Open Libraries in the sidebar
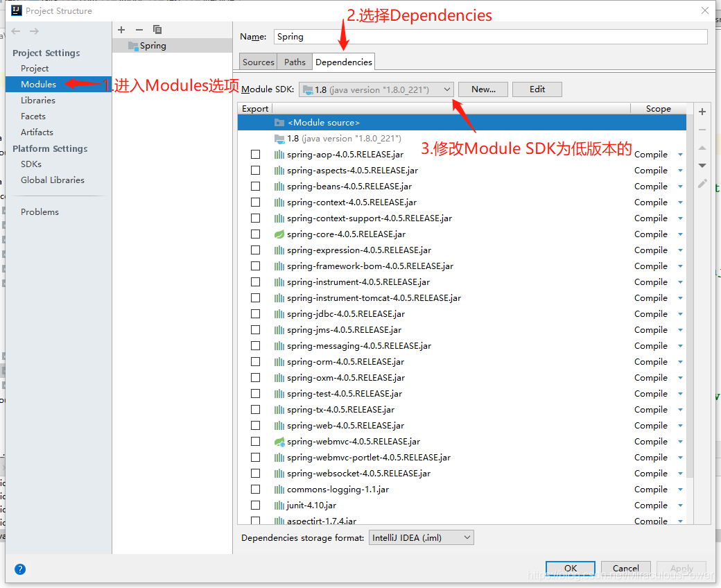721x588 pixels. (37, 101)
